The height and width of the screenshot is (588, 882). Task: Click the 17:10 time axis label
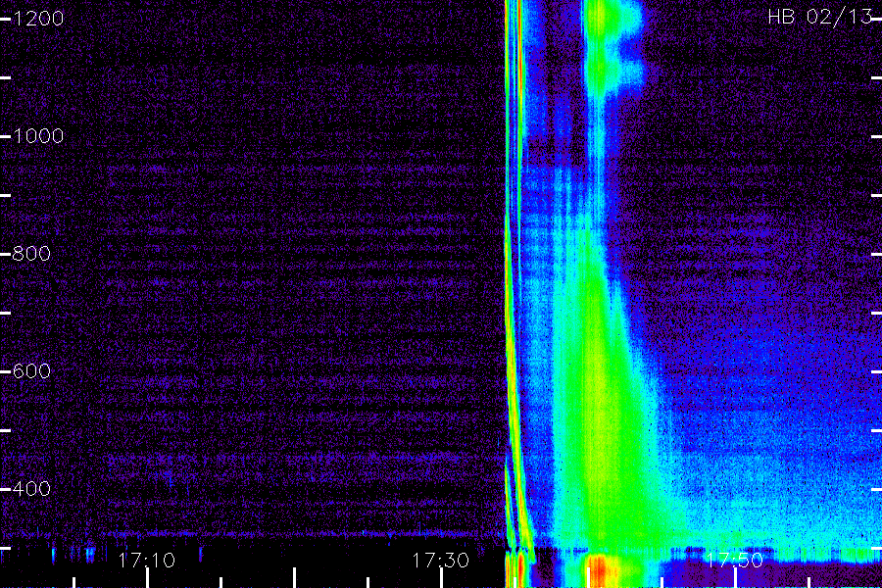click(x=147, y=560)
